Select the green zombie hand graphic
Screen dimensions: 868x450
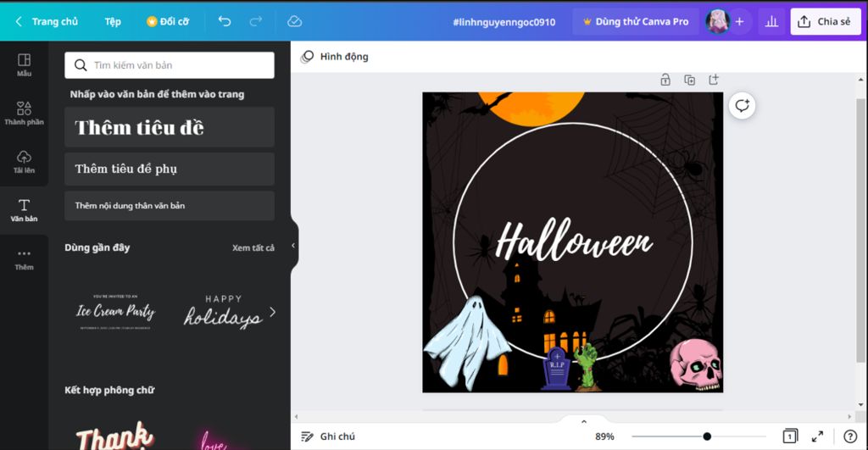(x=587, y=367)
